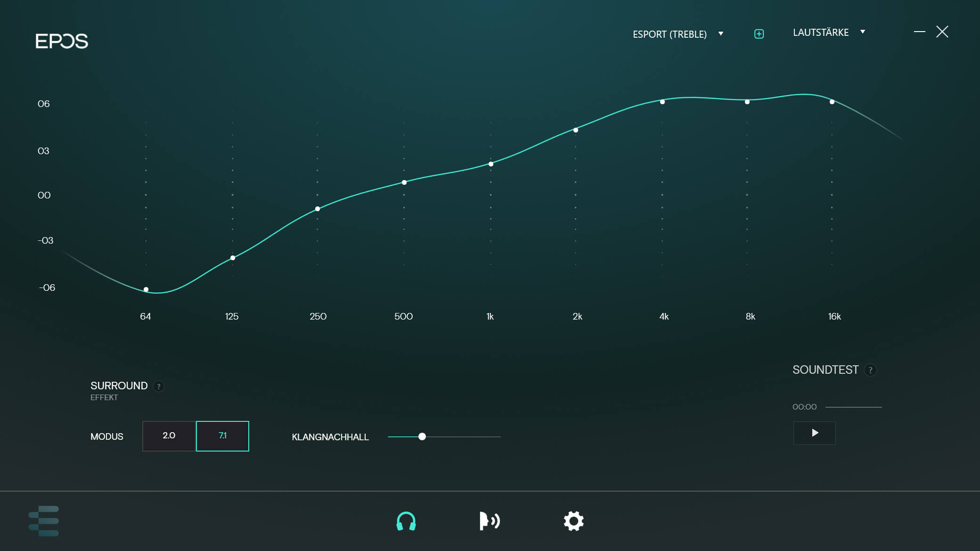The height and width of the screenshot is (551, 980).
Task: Open the microphone voice settings tab
Action: coord(490,521)
